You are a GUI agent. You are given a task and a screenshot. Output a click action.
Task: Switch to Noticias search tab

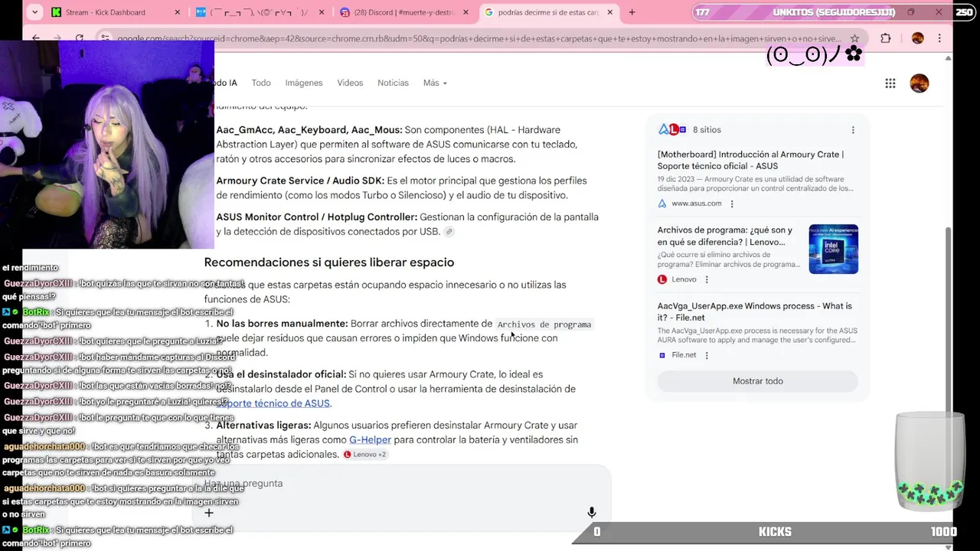point(393,83)
